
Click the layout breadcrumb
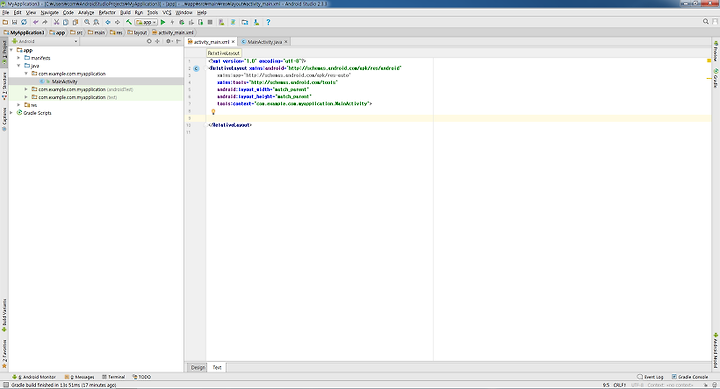137,33
